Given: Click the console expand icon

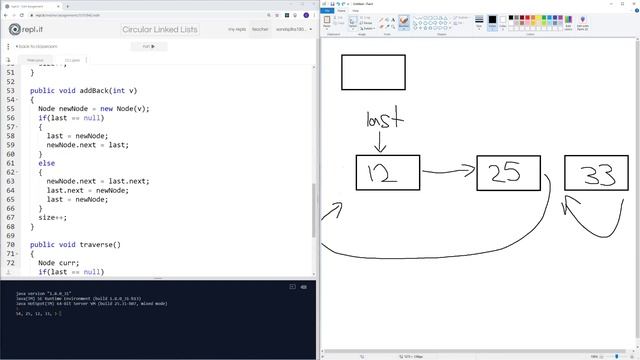Looking at the screenshot, I should [292, 287].
